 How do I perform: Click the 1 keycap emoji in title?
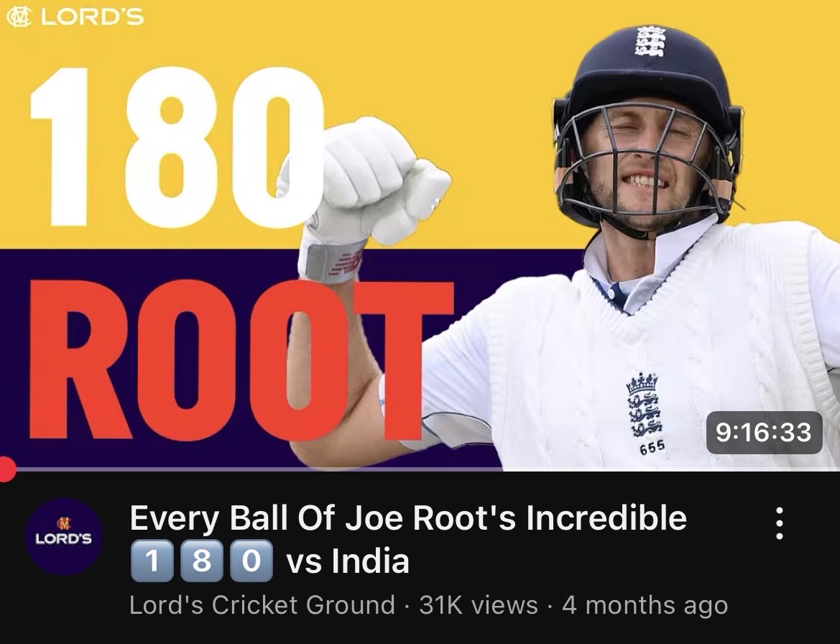[152, 561]
